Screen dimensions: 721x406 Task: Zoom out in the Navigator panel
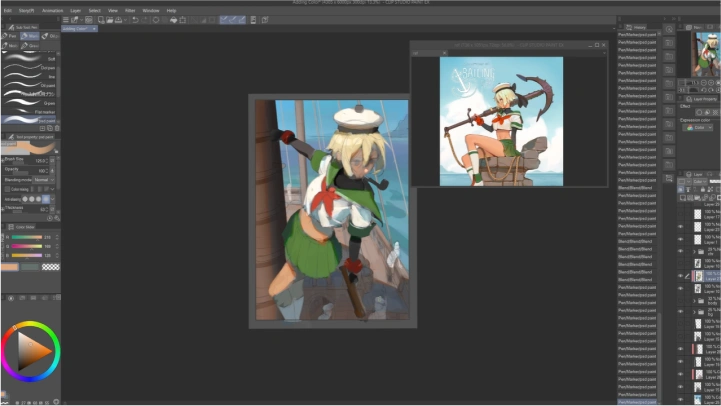tap(704, 83)
